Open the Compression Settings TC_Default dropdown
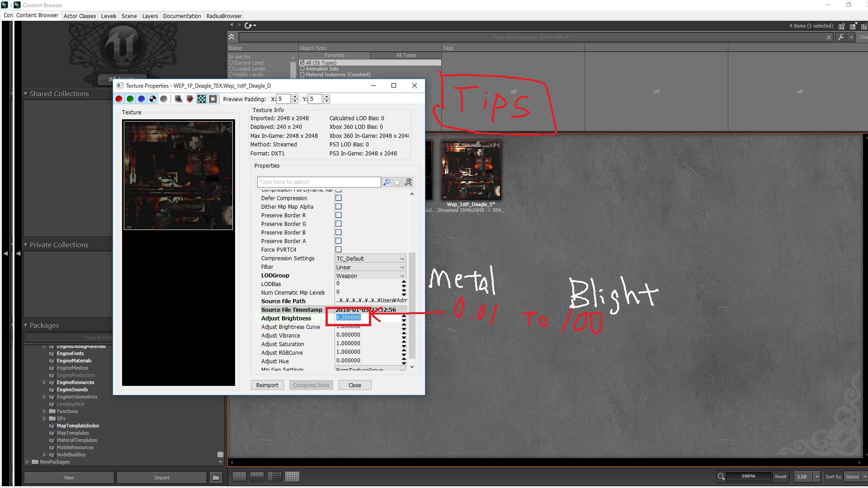Screen dimensions: 868x488 370,258
